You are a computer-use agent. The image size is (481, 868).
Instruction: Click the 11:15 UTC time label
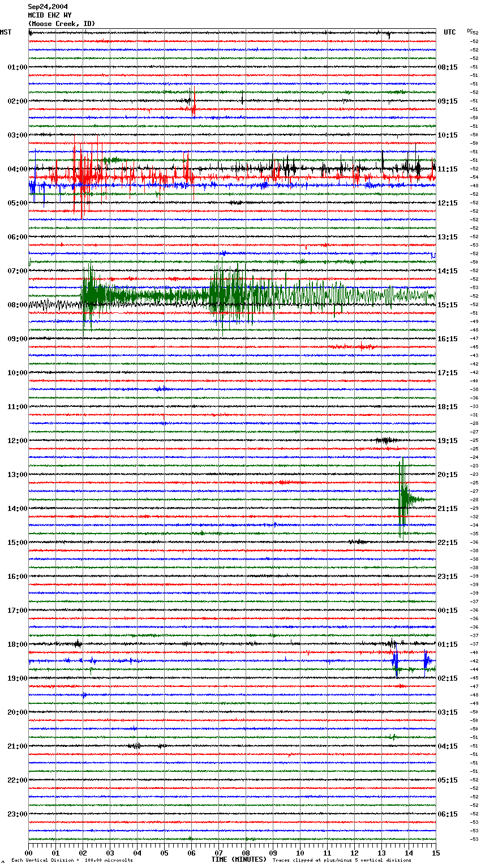[x=448, y=169]
